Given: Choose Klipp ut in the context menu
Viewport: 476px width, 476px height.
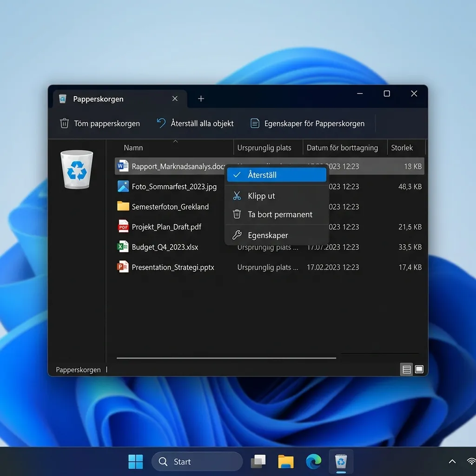Looking at the screenshot, I should click(277, 196).
